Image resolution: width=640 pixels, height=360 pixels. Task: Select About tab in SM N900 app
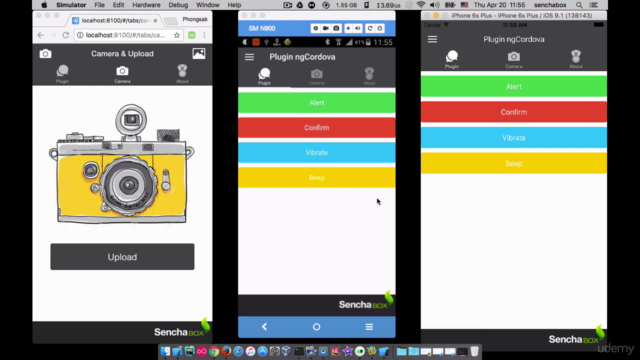(x=369, y=76)
